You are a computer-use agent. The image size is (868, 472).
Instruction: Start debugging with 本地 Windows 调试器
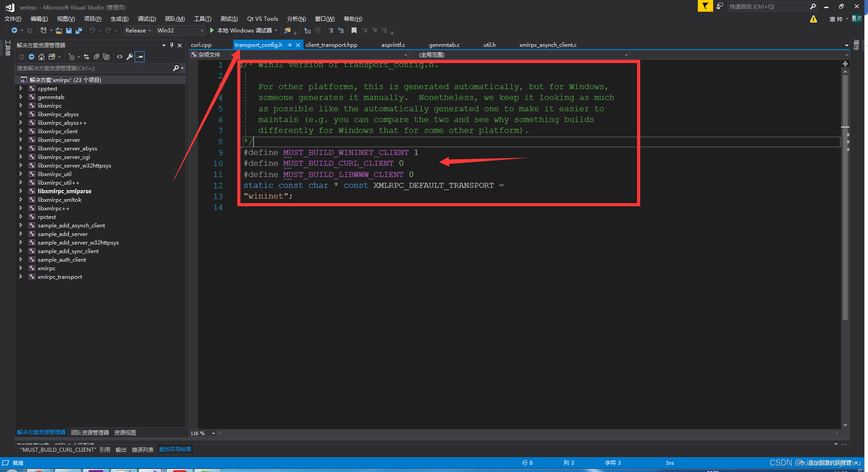(x=243, y=30)
